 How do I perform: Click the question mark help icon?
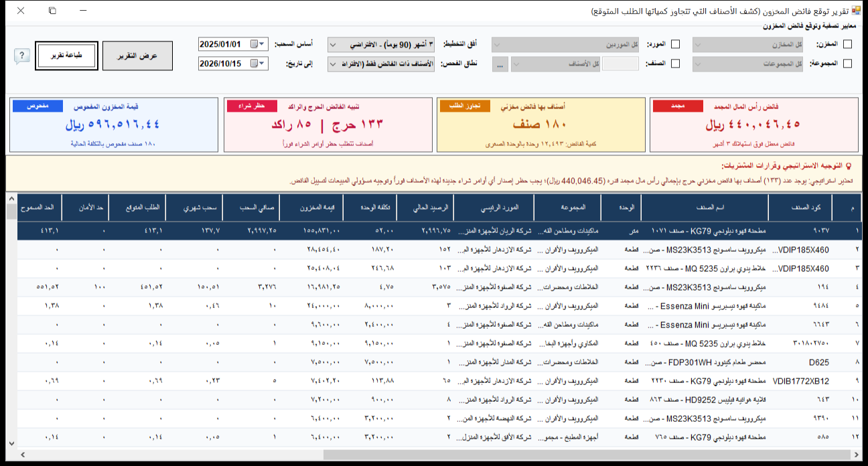click(21, 56)
